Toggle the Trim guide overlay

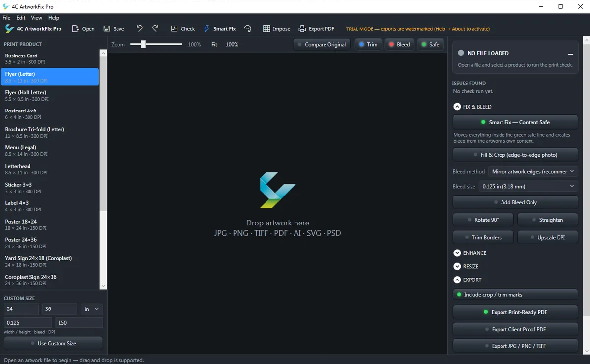pos(368,44)
